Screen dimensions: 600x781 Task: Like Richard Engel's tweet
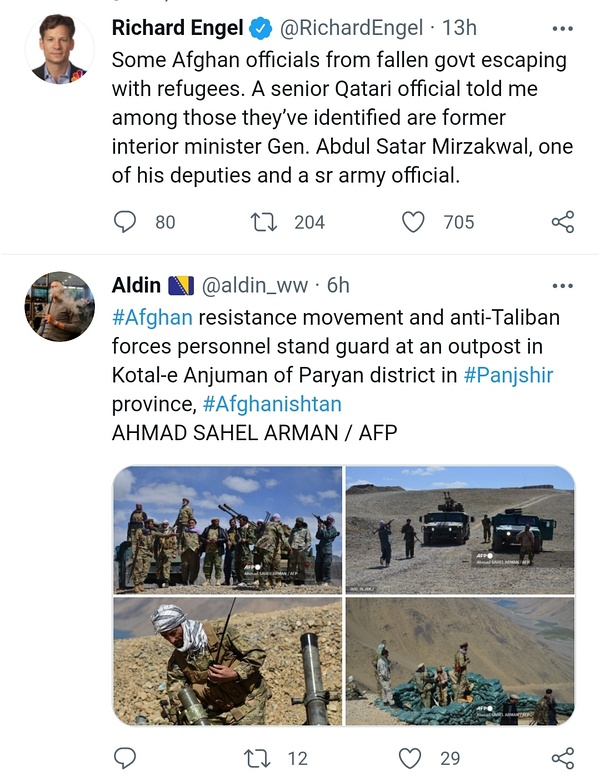click(413, 221)
